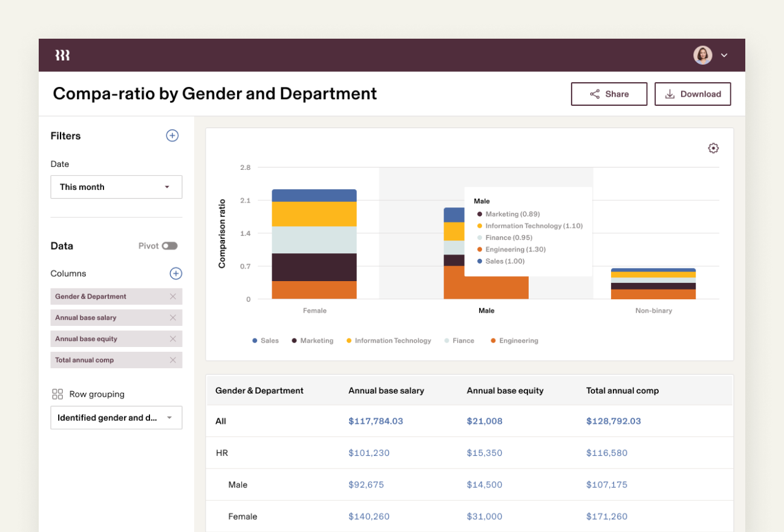Remove the Annual base salary column

pos(173,317)
